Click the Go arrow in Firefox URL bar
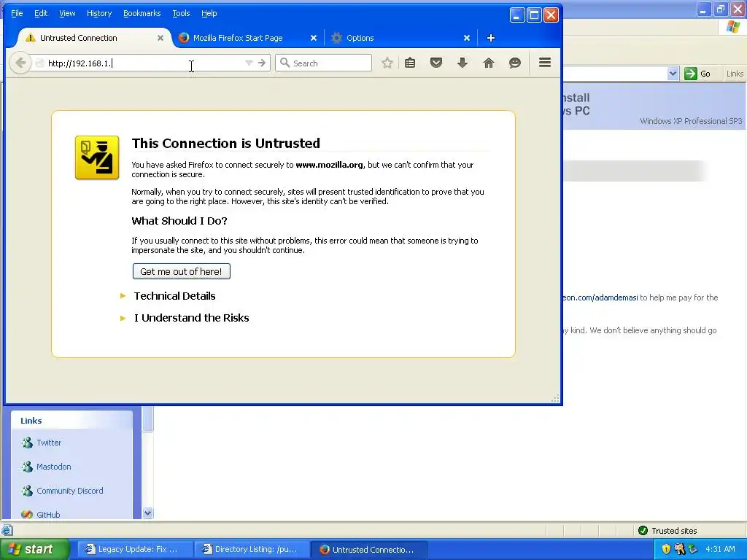 pyautogui.click(x=262, y=63)
